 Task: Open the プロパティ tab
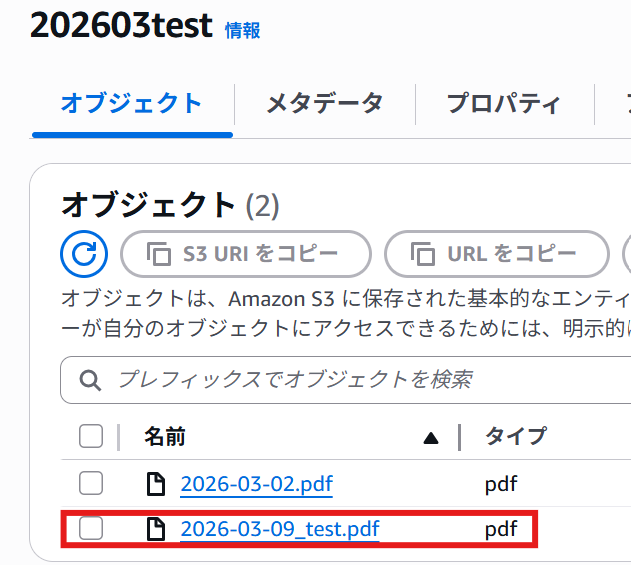coord(504,103)
